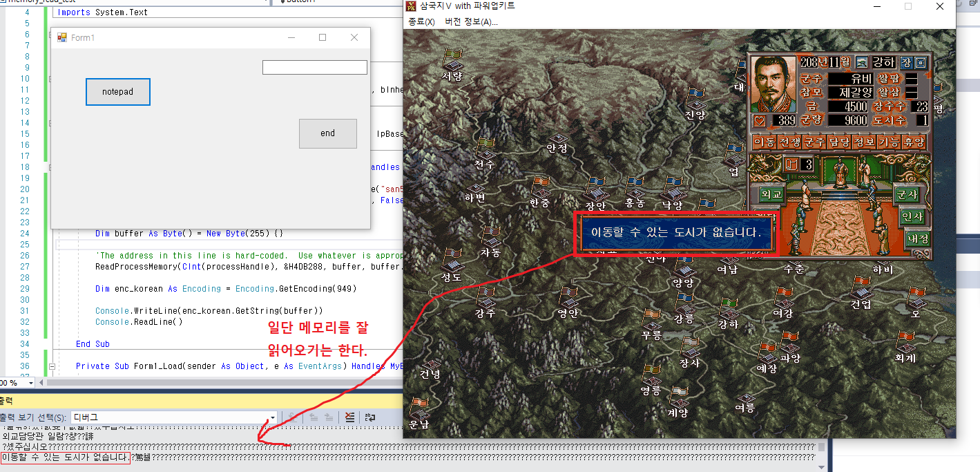980x472 pixels.
Task: Click the 출력 panel title
Action: point(6,401)
